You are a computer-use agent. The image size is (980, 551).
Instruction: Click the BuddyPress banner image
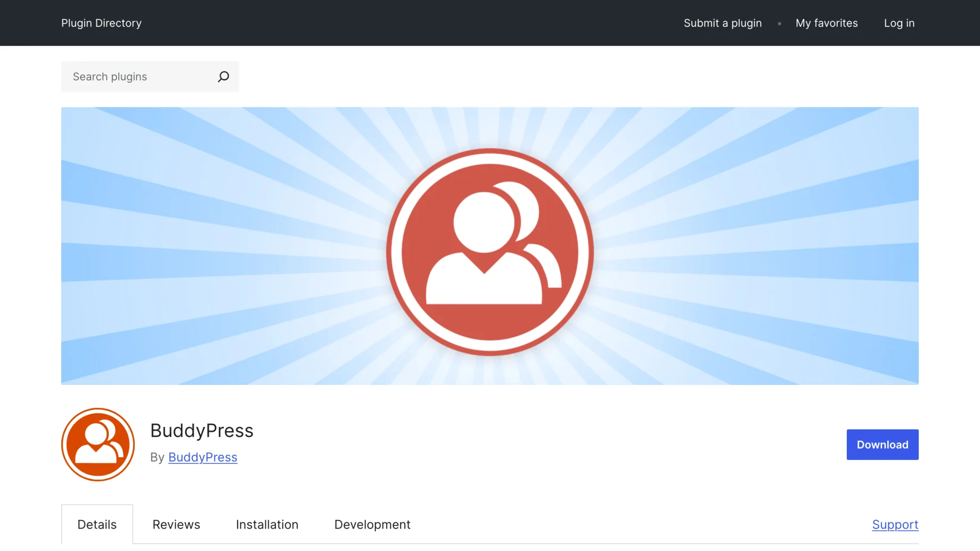(x=490, y=246)
